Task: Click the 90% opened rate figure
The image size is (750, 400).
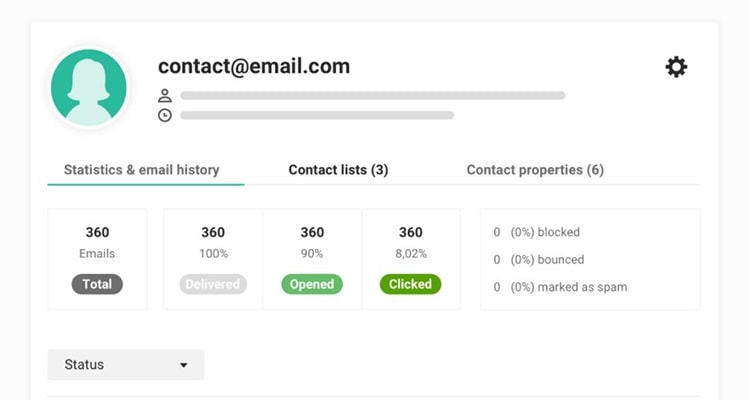Action: pos(312,254)
